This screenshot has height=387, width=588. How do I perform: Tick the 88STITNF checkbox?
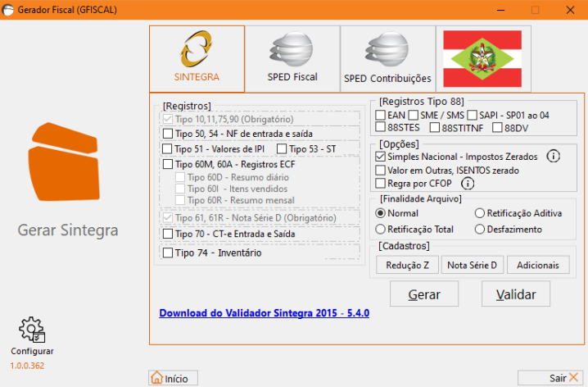435,128
